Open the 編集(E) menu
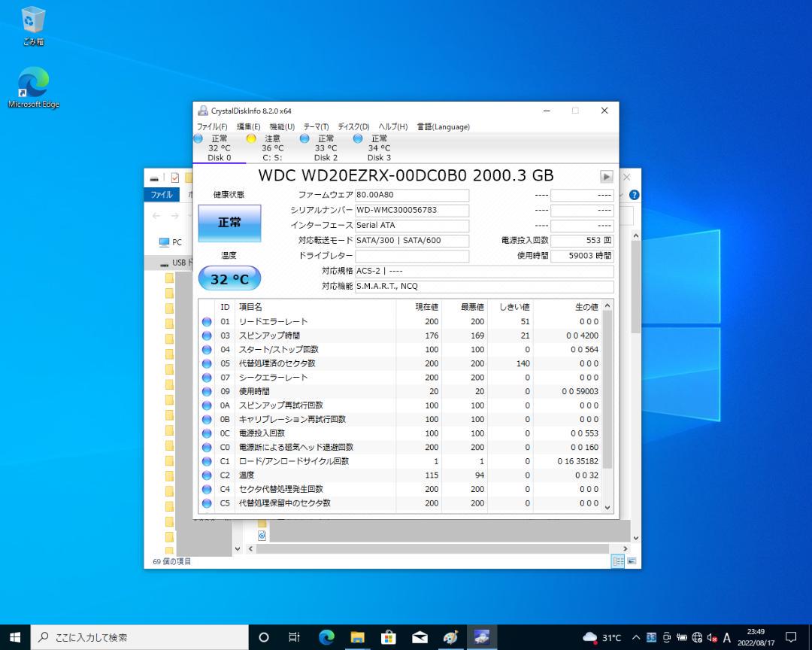The width and height of the screenshot is (812, 650). [x=249, y=127]
